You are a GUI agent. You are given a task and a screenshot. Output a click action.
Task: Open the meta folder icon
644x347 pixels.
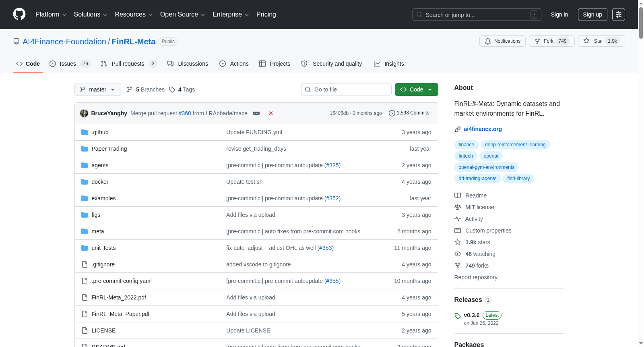[85, 231]
